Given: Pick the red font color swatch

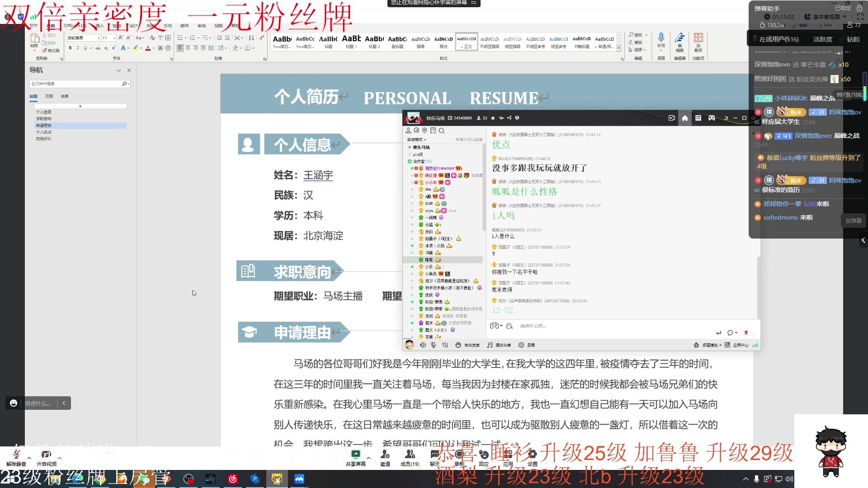Looking at the screenshot, I should coord(148,48).
